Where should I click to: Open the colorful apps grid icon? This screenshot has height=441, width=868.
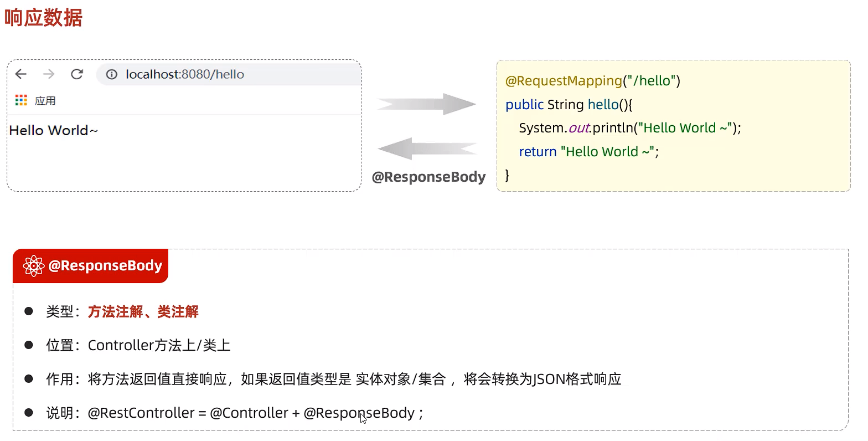pyautogui.click(x=21, y=100)
